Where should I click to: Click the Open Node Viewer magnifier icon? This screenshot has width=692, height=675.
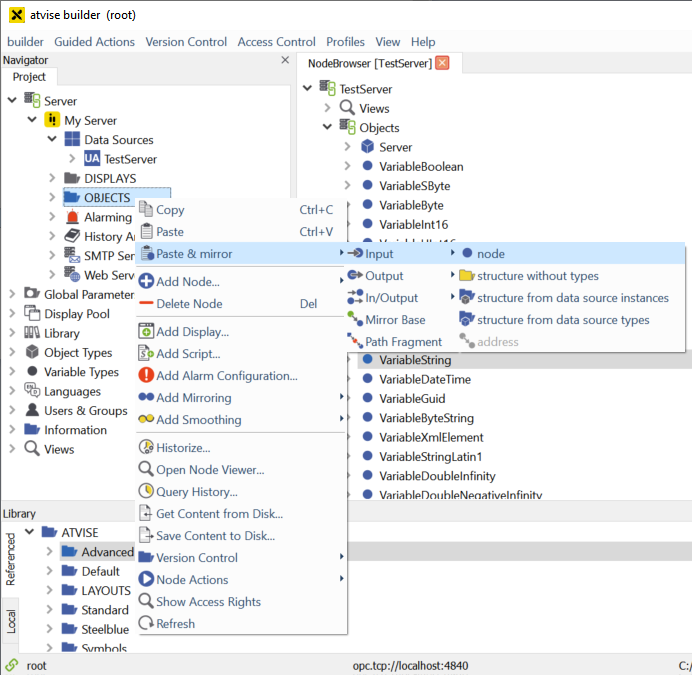tap(146, 470)
